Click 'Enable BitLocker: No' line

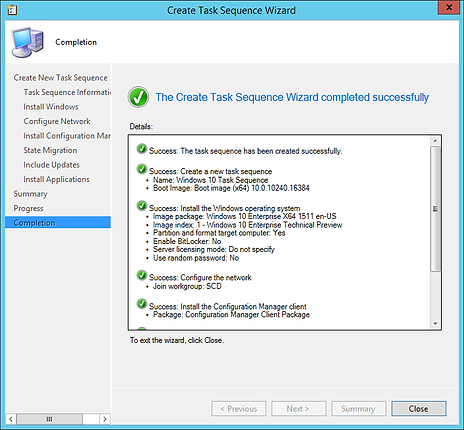[x=187, y=241]
